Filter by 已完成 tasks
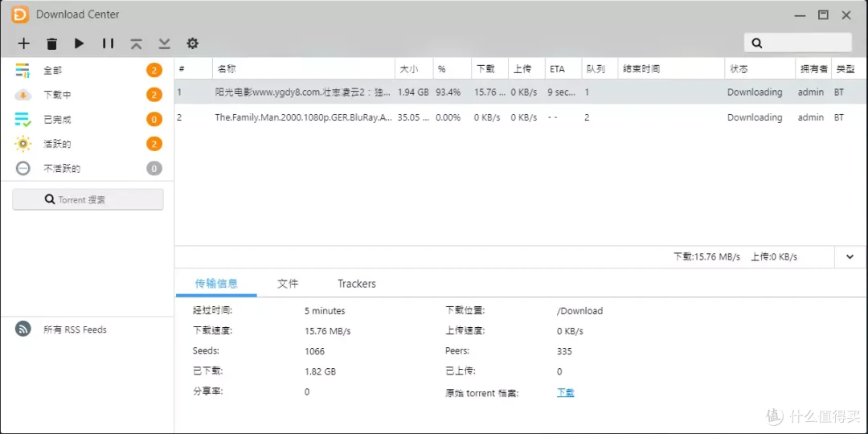Image resolution: width=868 pixels, height=434 pixels. [87, 120]
